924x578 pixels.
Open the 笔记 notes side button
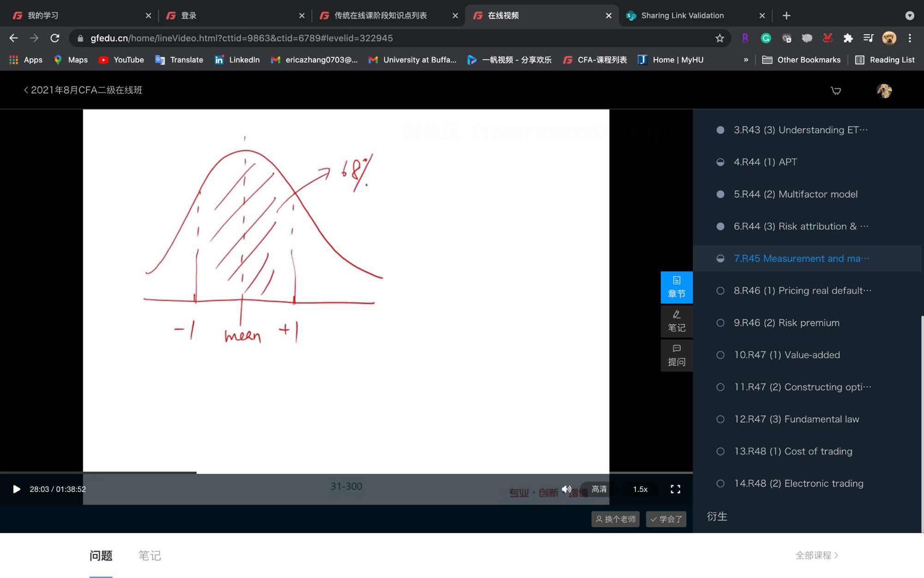[x=676, y=321]
